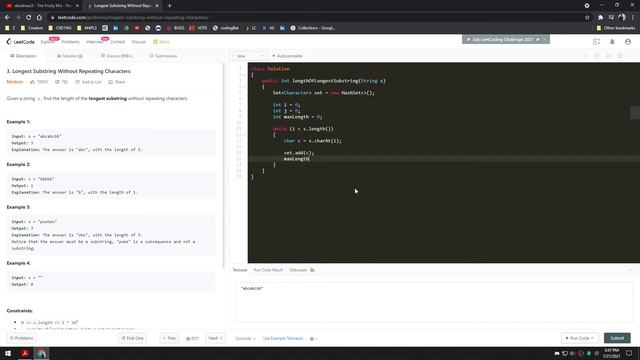Switch to the Description tab

click(x=23, y=56)
